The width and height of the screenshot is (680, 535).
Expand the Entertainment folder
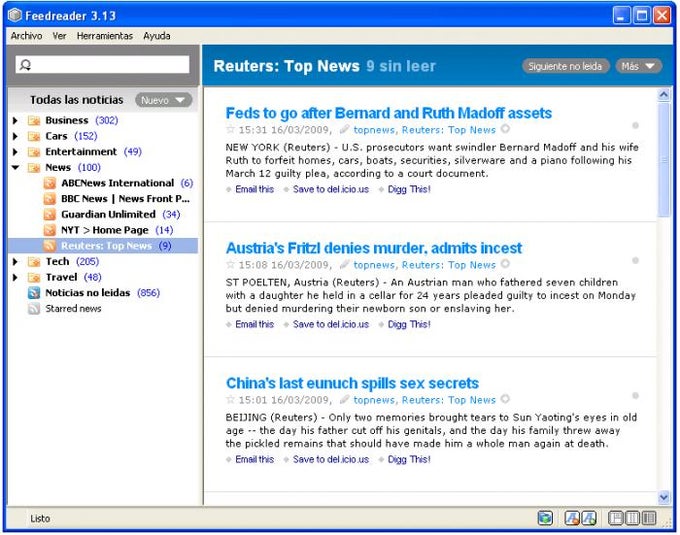tap(15, 152)
